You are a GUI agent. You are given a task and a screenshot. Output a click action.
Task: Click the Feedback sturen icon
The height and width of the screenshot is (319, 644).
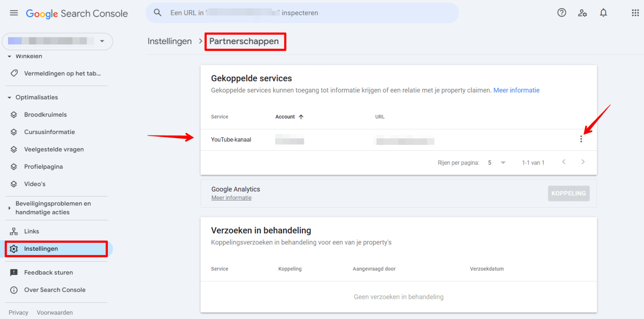coord(14,272)
